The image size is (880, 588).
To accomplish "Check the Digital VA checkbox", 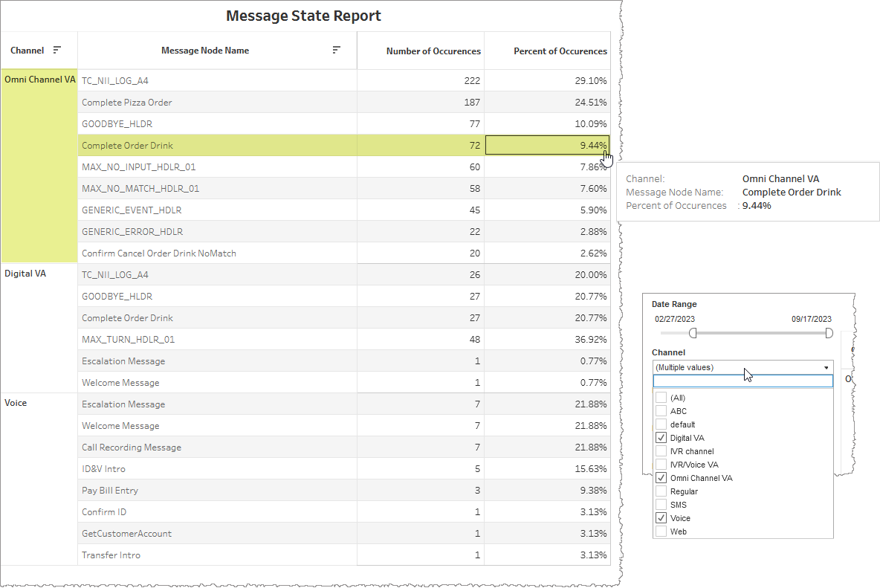I will tap(661, 438).
